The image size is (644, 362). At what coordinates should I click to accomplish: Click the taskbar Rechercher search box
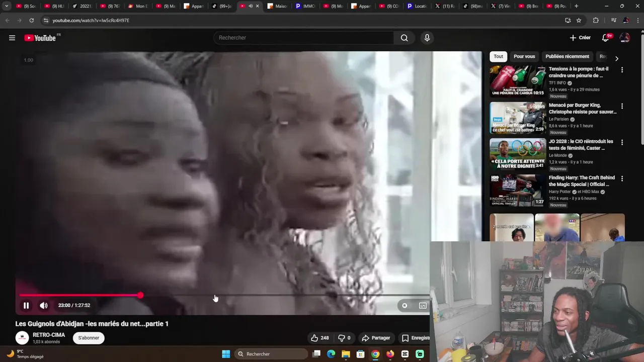click(x=272, y=354)
